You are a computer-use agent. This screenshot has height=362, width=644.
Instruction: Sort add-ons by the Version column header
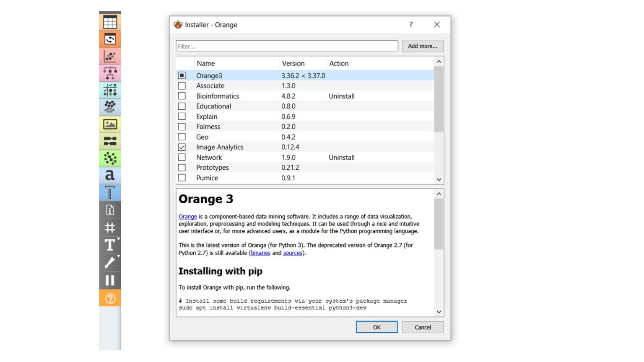point(303,63)
